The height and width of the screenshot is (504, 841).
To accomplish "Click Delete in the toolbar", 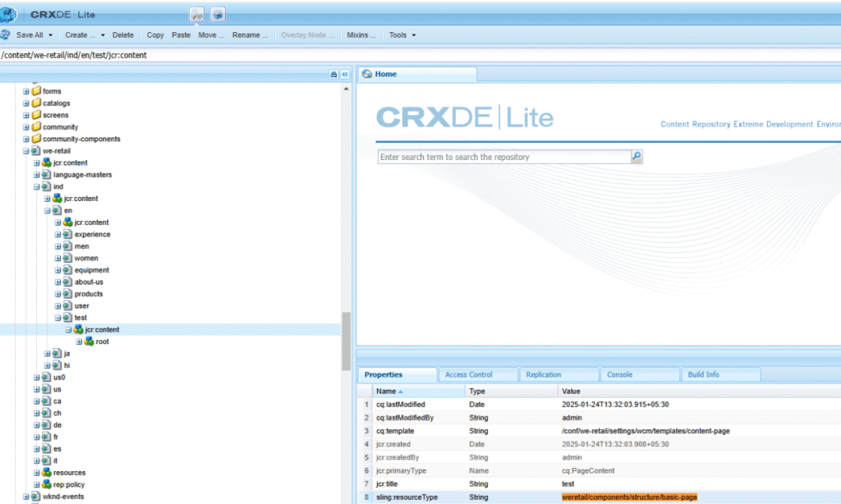I will pos(123,34).
